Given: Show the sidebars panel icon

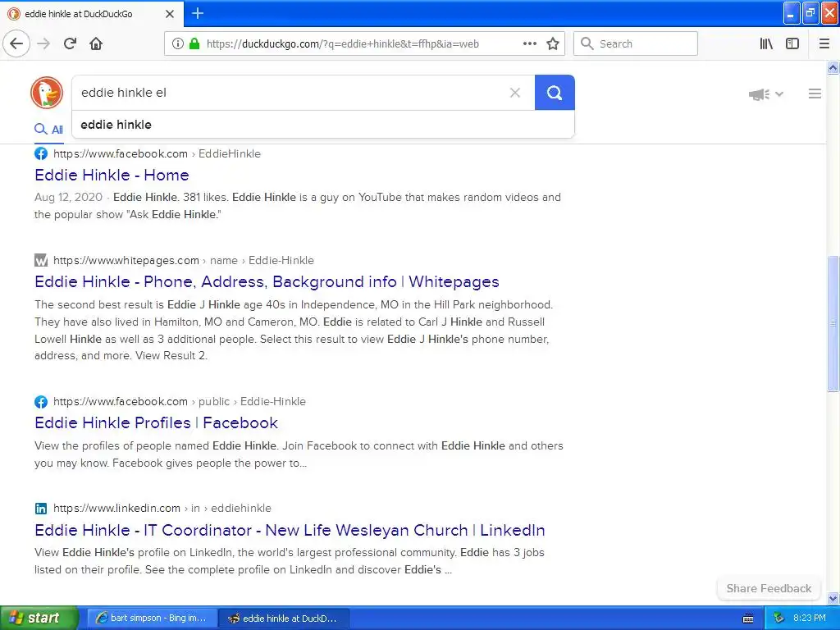Looking at the screenshot, I should [x=792, y=43].
